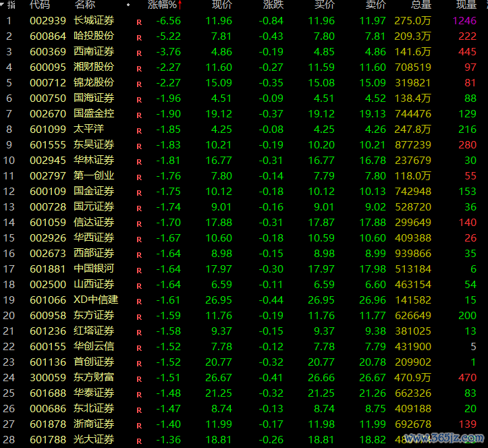
Task: Click the red R icon next to 华林证券
Action: (x=139, y=162)
